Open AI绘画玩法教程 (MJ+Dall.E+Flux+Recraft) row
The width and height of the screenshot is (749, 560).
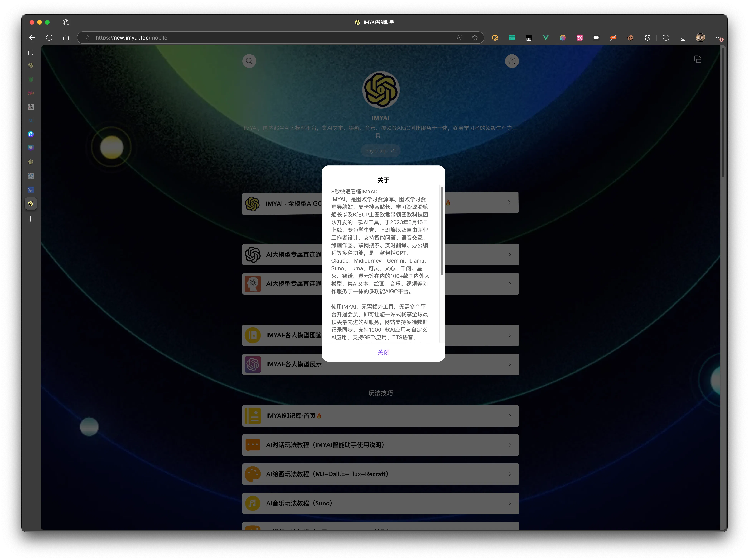[380, 474]
